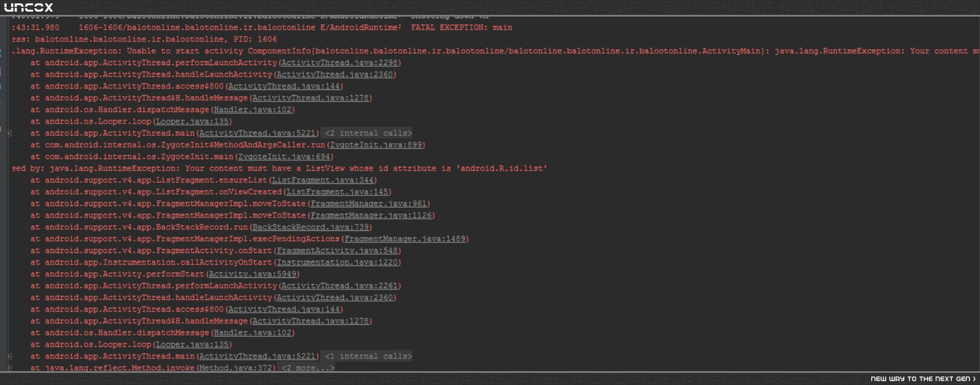The image size is (980, 385).
Task: Jump to Activity.java:5949 source
Action: point(252,274)
